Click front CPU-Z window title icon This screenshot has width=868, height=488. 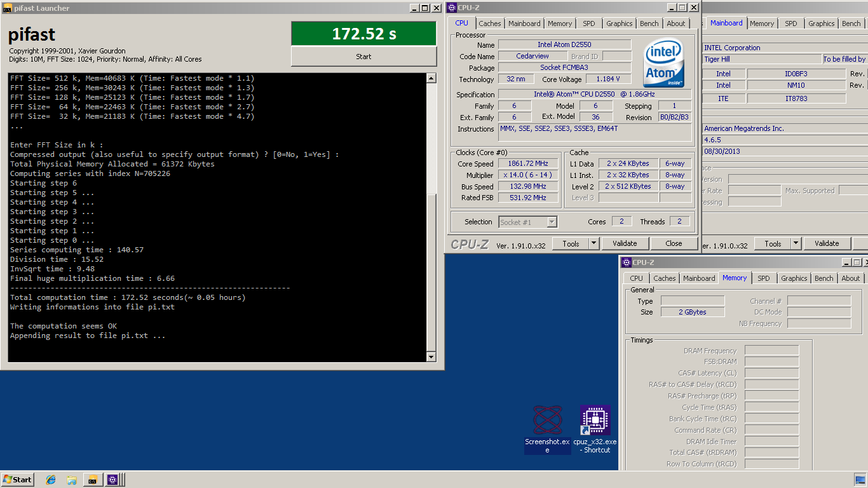click(x=451, y=8)
